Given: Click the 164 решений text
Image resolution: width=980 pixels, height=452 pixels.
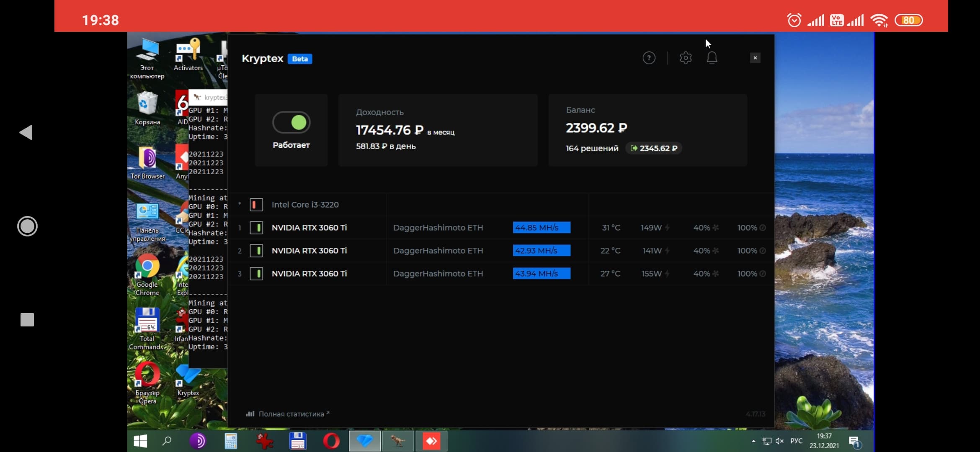Looking at the screenshot, I should click(x=592, y=148).
